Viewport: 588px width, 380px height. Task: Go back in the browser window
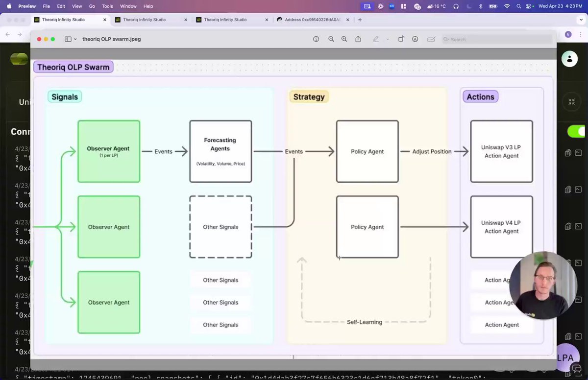pyautogui.click(x=8, y=34)
